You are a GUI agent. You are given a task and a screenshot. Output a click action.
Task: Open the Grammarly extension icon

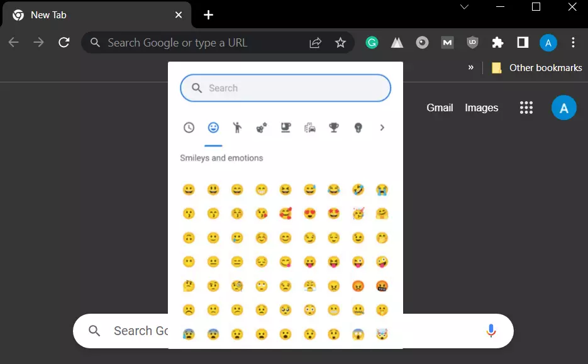[x=372, y=42]
